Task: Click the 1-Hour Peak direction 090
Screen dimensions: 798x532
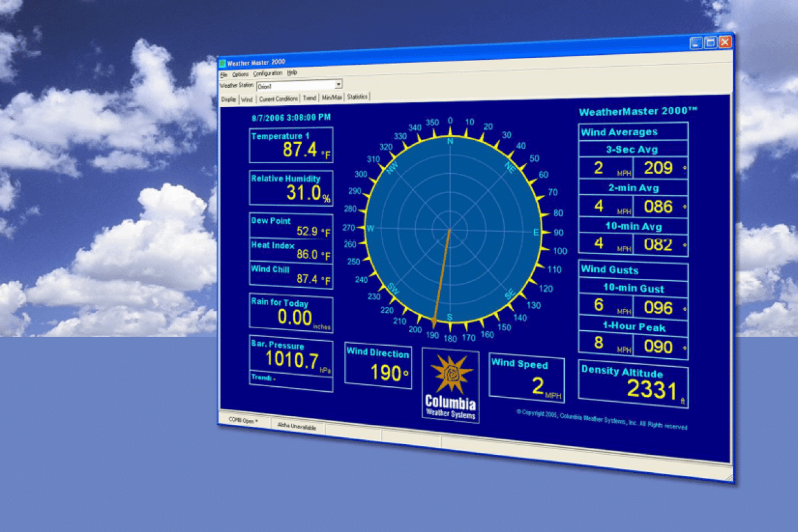Action: click(x=658, y=346)
